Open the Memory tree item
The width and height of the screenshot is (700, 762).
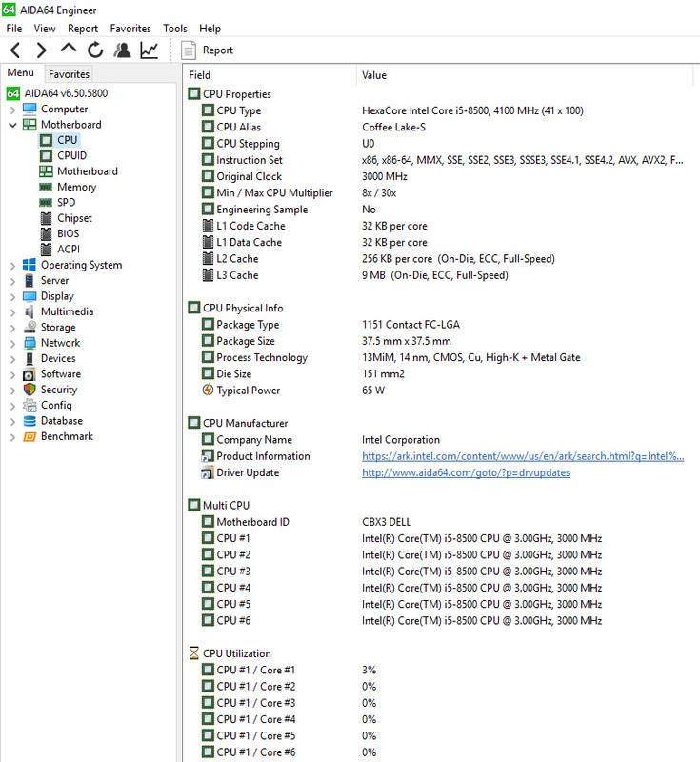tap(76, 187)
